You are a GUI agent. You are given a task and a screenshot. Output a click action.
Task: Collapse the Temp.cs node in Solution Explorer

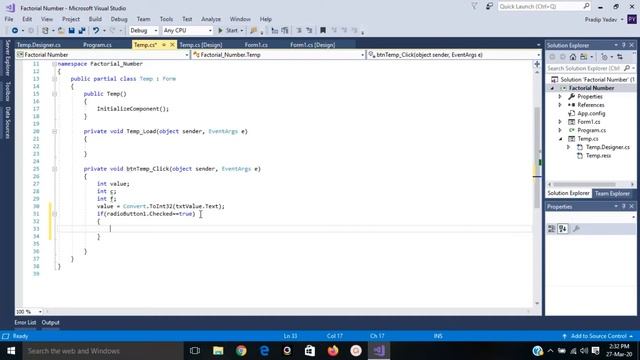(560, 139)
